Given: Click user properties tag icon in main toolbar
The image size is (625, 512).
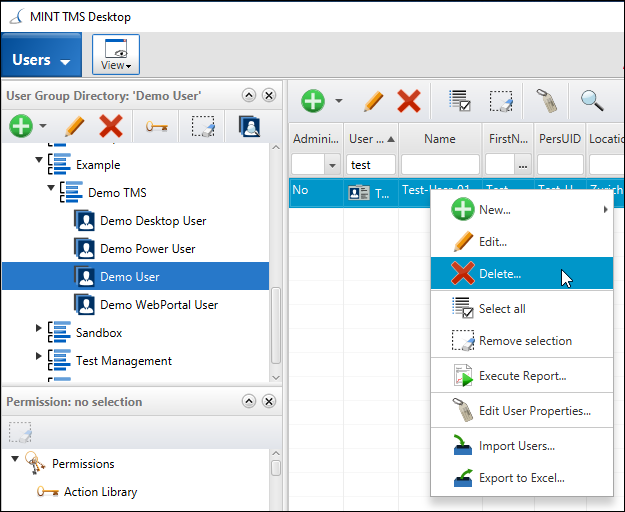Looking at the screenshot, I should tap(546, 101).
